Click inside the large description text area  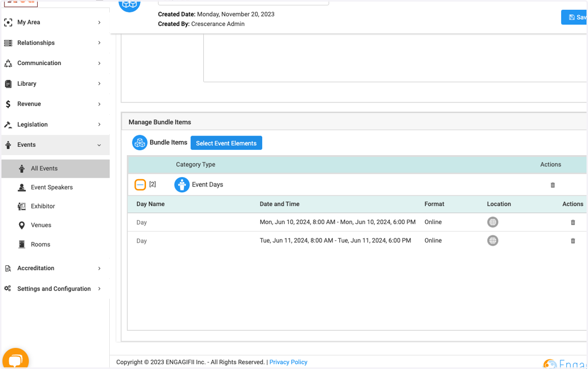[x=395, y=59]
